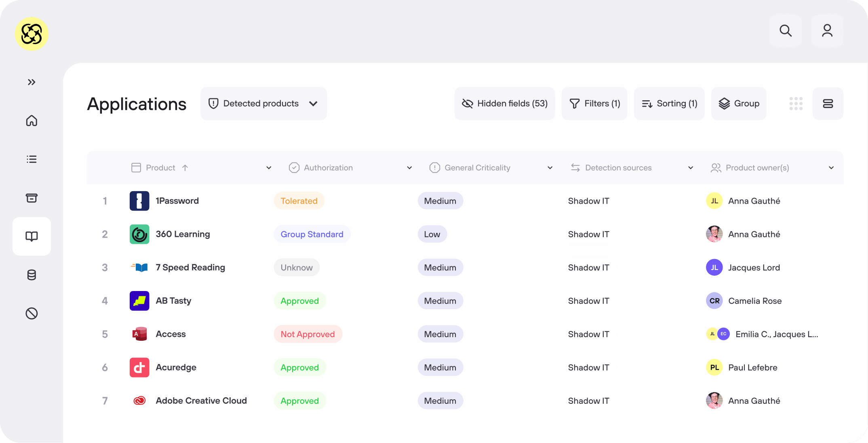Click the Group button
This screenshot has height=443, width=868.
point(739,103)
